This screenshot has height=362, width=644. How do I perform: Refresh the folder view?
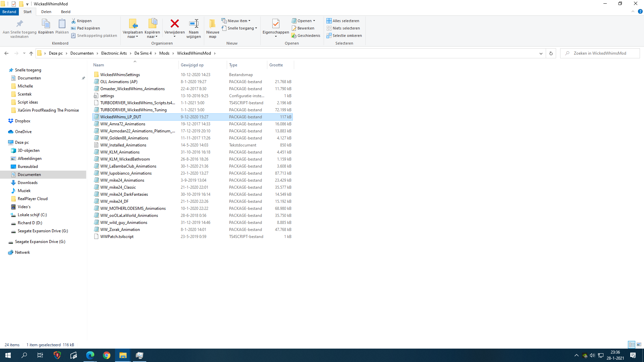click(x=551, y=53)
